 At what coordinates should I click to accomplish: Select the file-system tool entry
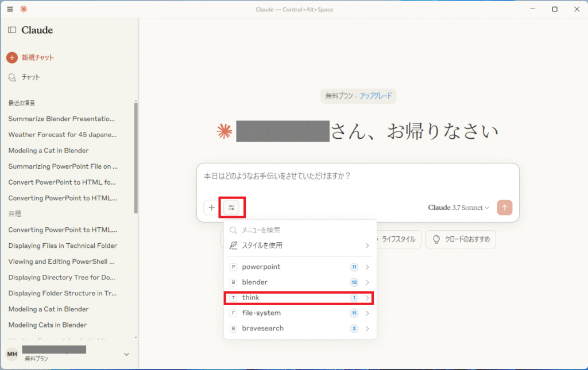coord(300,313)
